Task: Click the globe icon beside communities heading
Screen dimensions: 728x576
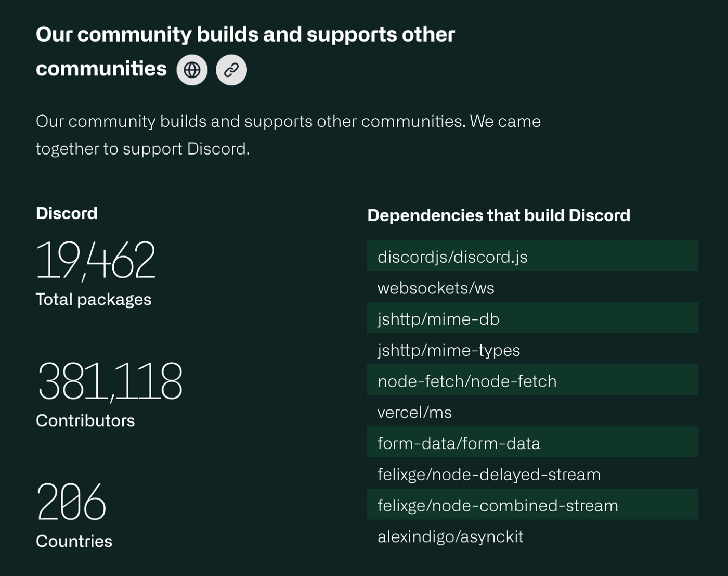Action: tap(192, 70)
